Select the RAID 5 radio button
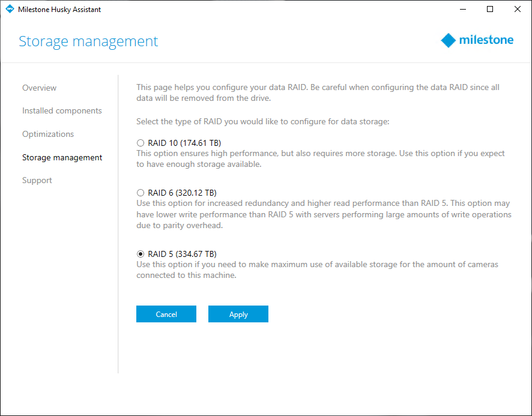This screenshot has height=416, width=532. click(141, 254)
